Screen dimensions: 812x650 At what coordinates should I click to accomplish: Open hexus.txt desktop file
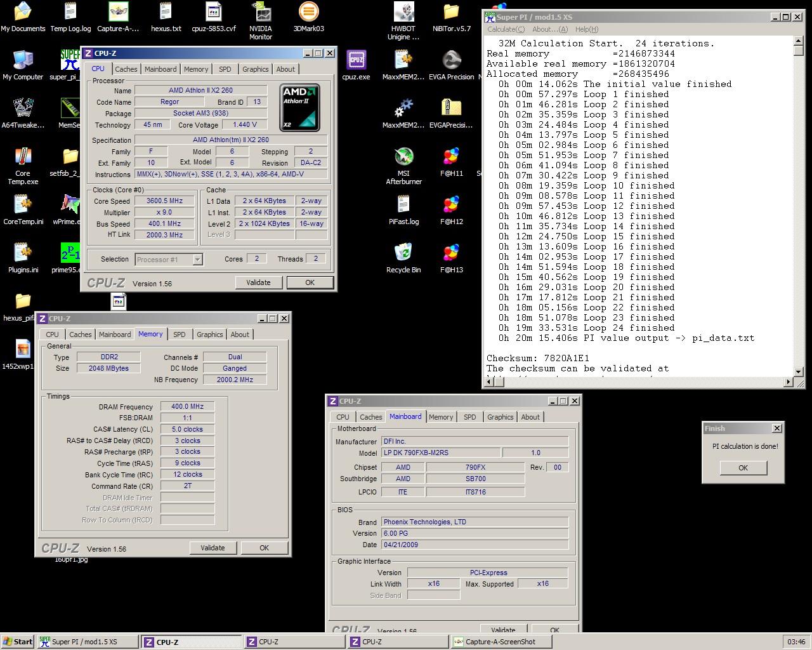[166, 17]
